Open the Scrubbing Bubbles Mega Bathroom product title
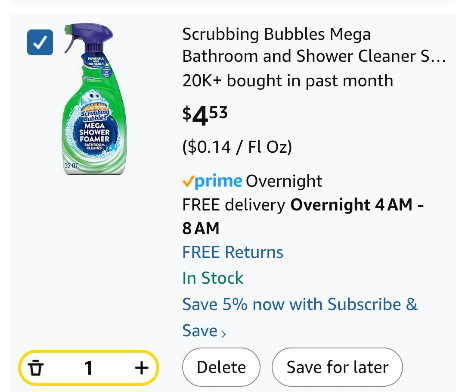Image resolution: width=465 pixels, height=392 pixels. tap(314, 45)
